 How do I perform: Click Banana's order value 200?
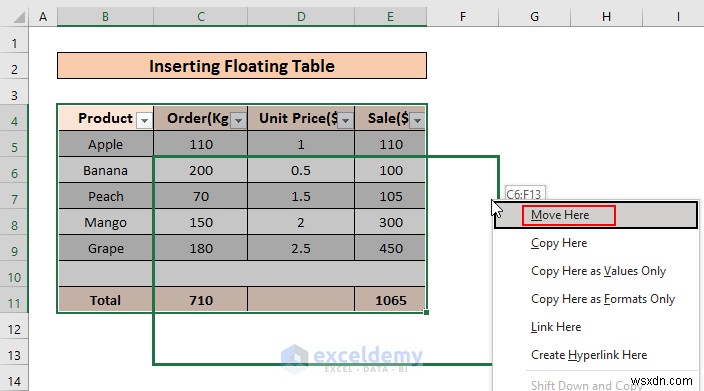click(x=201, y=170)
